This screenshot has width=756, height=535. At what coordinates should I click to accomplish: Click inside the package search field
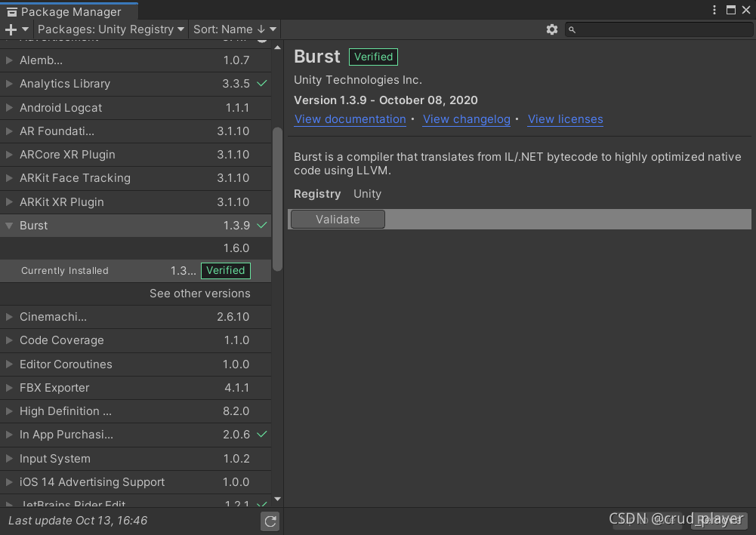(659, 30)
